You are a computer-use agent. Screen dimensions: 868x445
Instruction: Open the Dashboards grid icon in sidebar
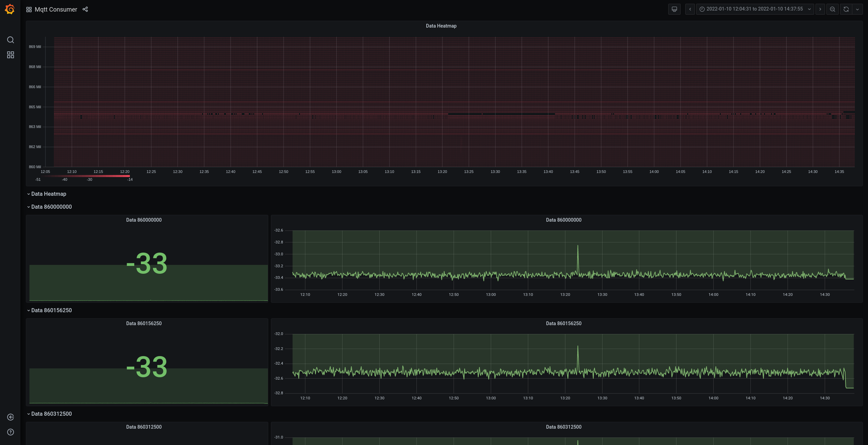click(x=11, y=55)
